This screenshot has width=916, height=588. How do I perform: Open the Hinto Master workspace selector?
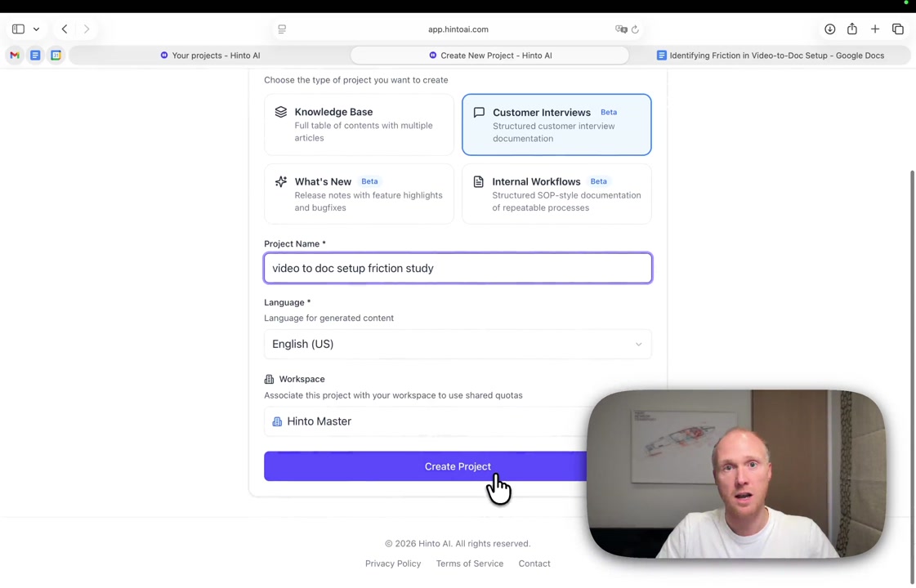coord(425,421)
